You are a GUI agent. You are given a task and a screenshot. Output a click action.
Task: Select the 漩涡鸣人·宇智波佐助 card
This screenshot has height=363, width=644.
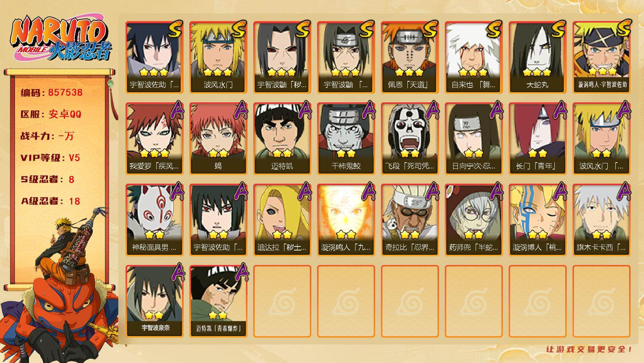[601, 57]
